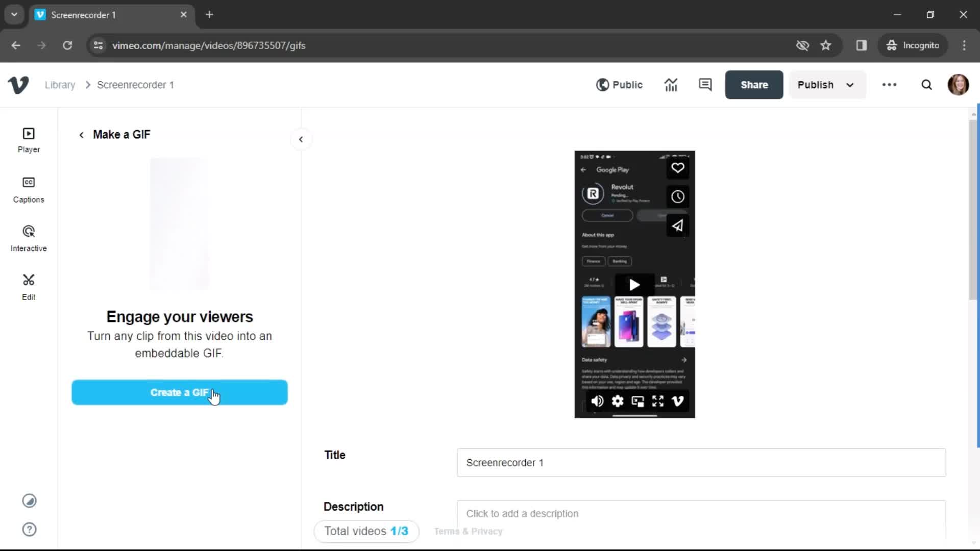Click the Create a GIF button
Image resolution: width=980 pixels, height=551 pixels.
180,392
